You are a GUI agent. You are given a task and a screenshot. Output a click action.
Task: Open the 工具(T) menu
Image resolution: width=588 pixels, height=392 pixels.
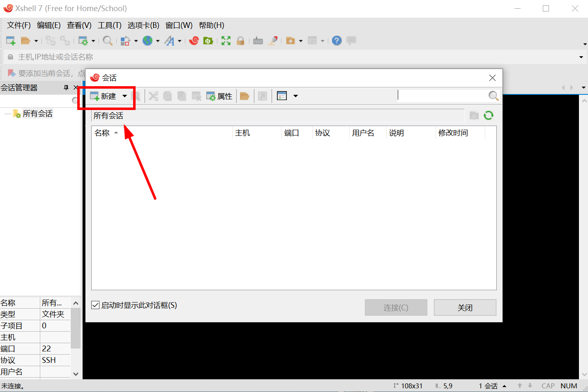109,25
